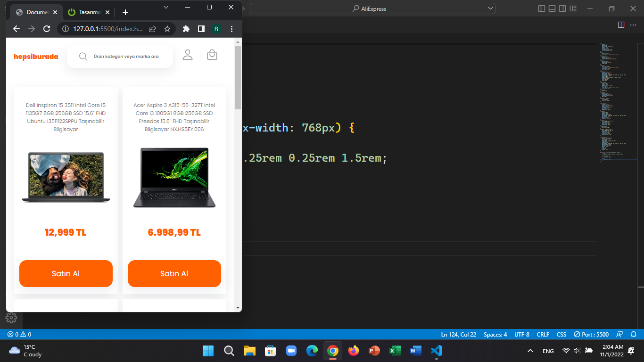Image resolution: width=644 pixels, height=362 pixels.
Task: Toggle VS Code Secondary Side Bar
Action: pyautogui.click(x=562, y=8)
